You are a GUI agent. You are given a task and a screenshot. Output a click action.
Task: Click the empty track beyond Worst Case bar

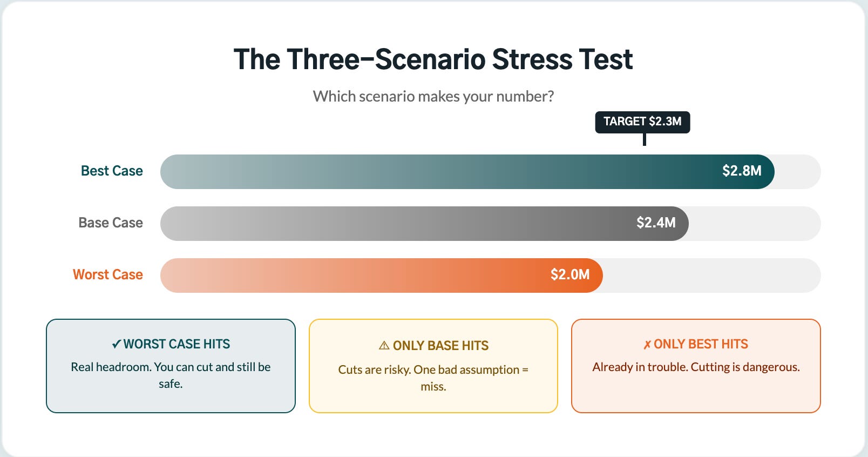coord(711,275)
